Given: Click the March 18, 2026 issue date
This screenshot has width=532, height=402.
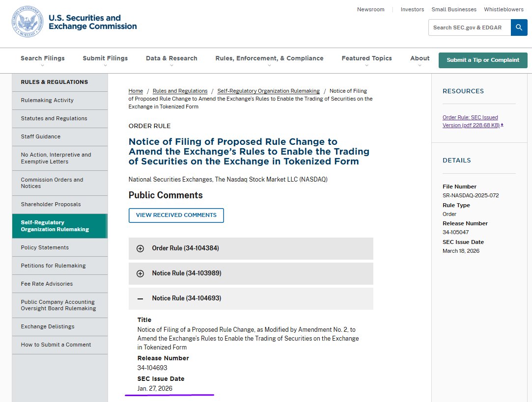Looking at the screenshot, I should pos(461,251).
